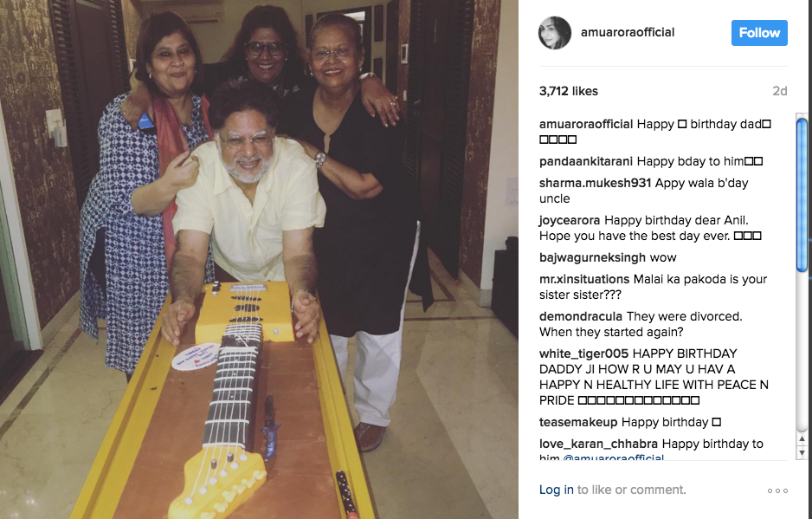Screen dimensions: 812x519
Task: Click the amuaroraofficial profile avatar
Action: click(x=555, y=33)
